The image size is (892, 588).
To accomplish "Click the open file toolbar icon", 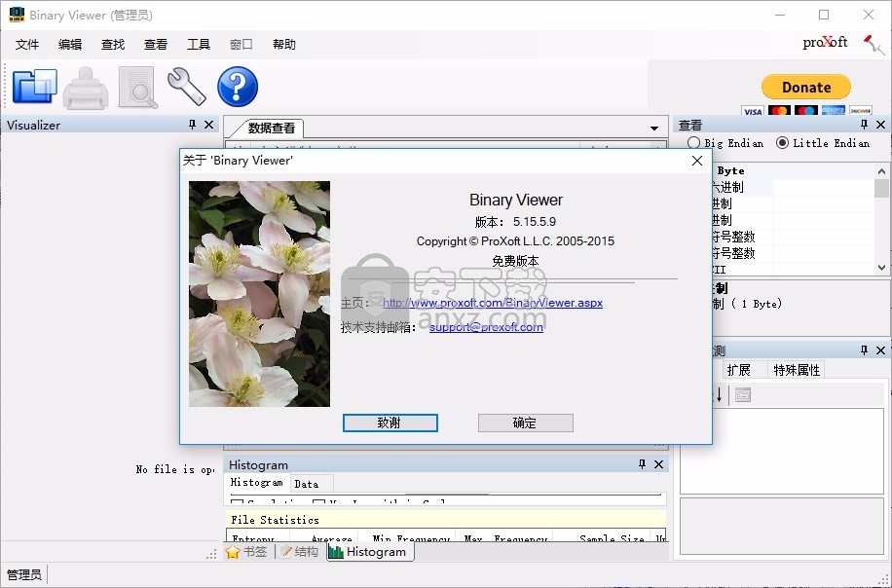I will tap(35, 87).
